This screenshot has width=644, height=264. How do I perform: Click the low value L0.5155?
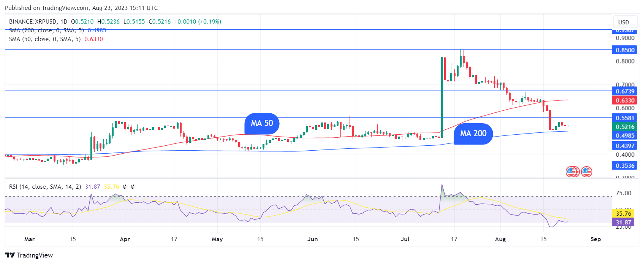[134, 22]
